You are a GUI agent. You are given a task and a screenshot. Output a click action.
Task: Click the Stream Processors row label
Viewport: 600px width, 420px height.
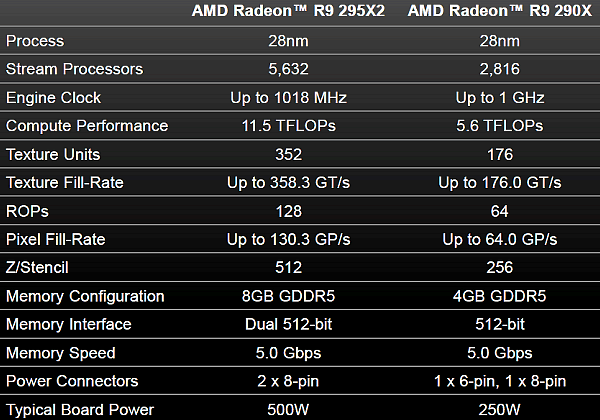pyautogui.click(x=75, y=69)
